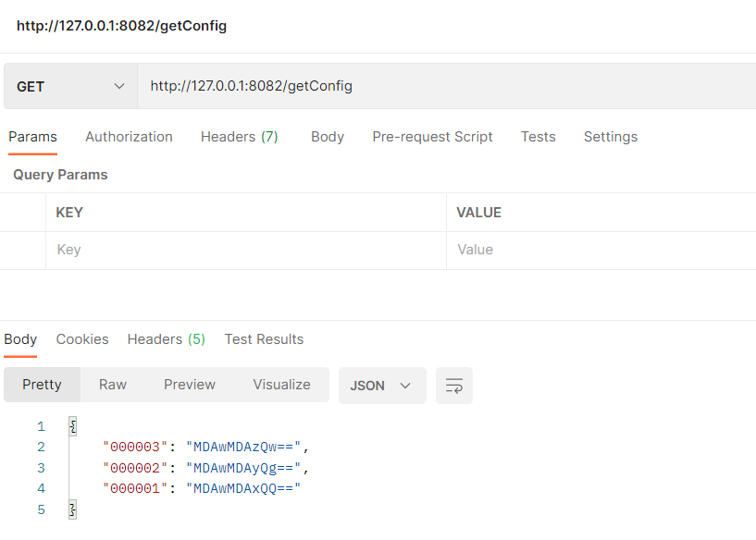Click the Query Params heading
The height and width of the screenshot is (540, 756).
60,175
